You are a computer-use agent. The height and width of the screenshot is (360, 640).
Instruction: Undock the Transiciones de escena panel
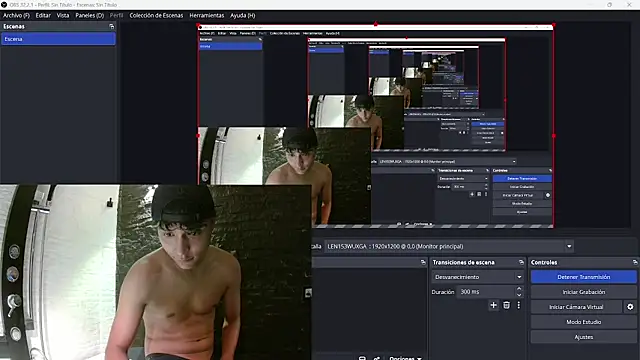pyautogui.click(x=521, y=262)
